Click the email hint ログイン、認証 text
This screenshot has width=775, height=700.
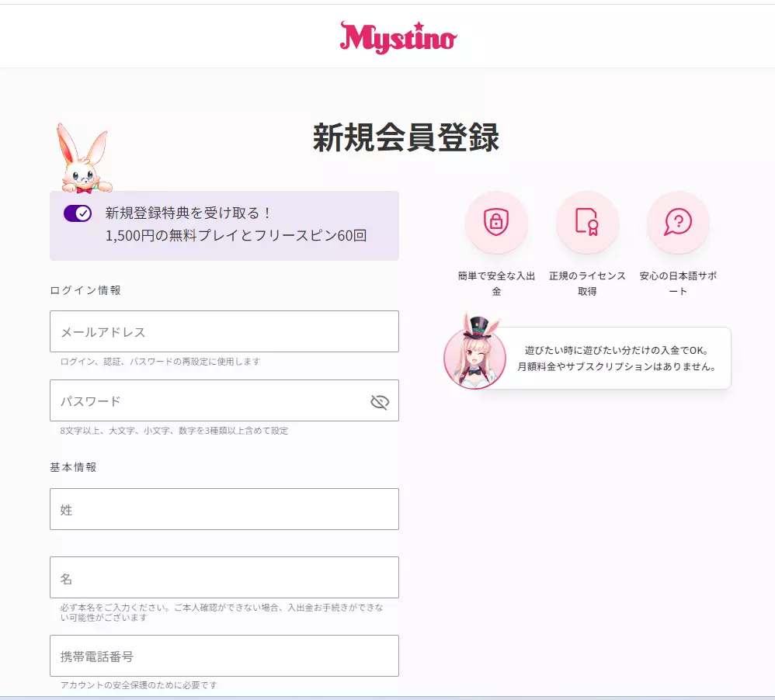click(x=160, y=362)
